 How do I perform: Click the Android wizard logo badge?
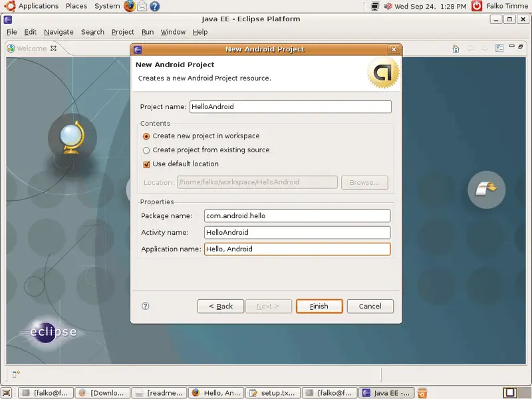click(384, 72)
